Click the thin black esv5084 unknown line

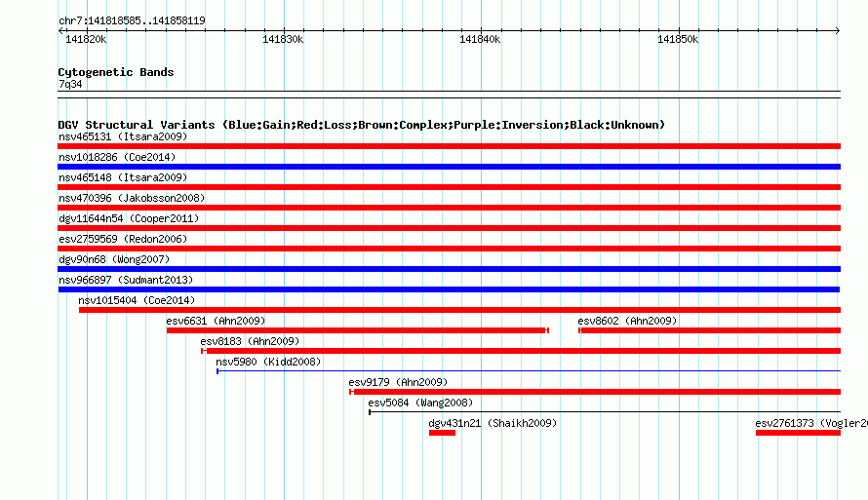pos(605,412)
